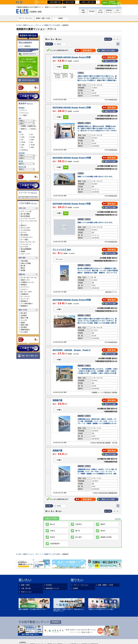Check the 一戸建て building type checkbox
Viewport: 138px width, 644px height.
20,115
